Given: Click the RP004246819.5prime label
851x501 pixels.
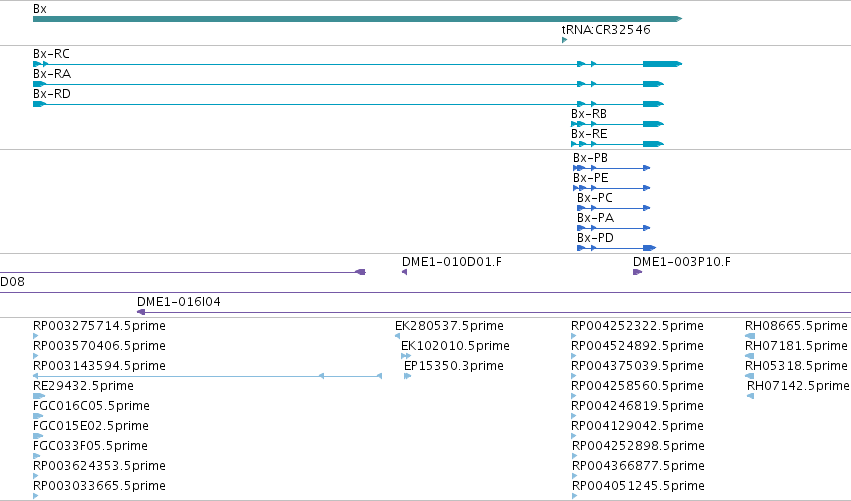Looking at the screenshot, I should 637,406.
